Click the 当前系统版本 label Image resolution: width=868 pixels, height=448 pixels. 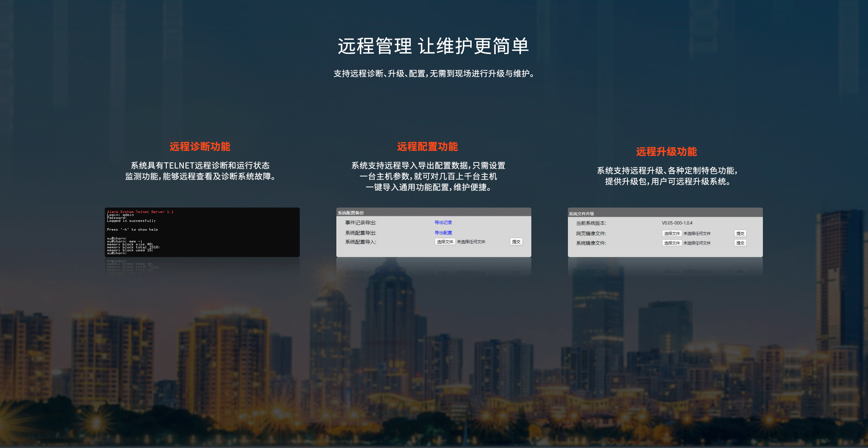pyautogui.click(x=591, y=223)
